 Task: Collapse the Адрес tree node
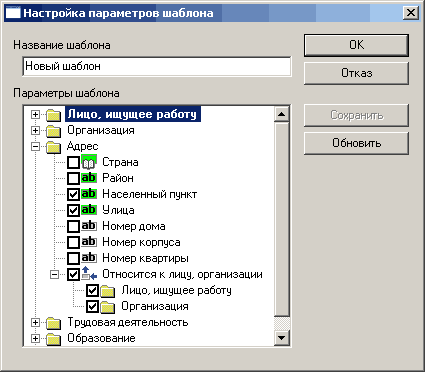(35, 146)
